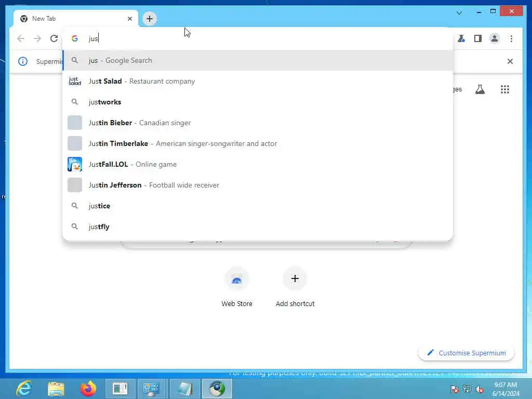This screenshot has height=399, width=532.
Task: Select the JustFall.LOL suggestion
Action: coord(258,164)
